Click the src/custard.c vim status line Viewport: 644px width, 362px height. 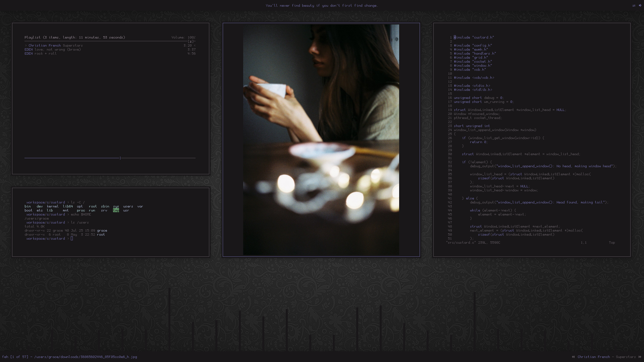coord(473,243)
